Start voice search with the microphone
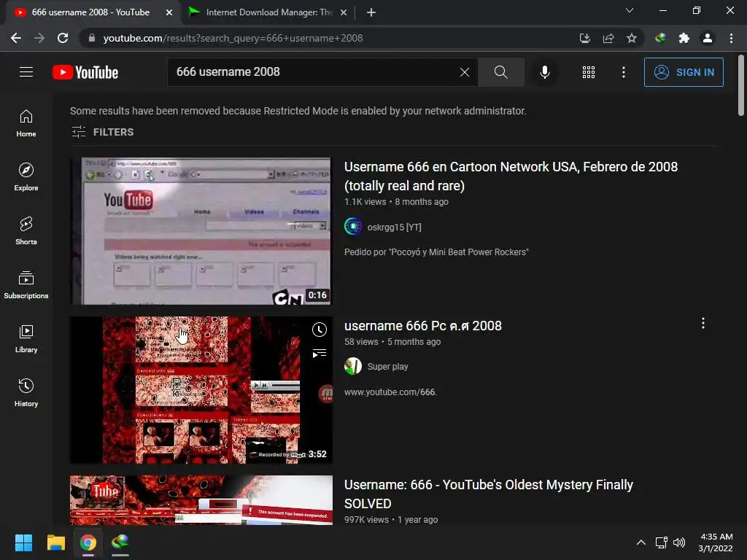 point(544,72)
